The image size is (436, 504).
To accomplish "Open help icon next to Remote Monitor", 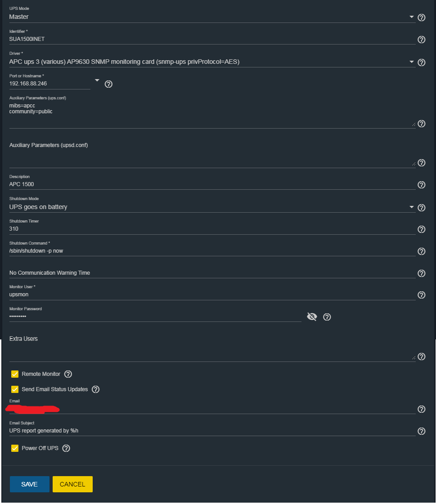I will click(x=68, y=374).
